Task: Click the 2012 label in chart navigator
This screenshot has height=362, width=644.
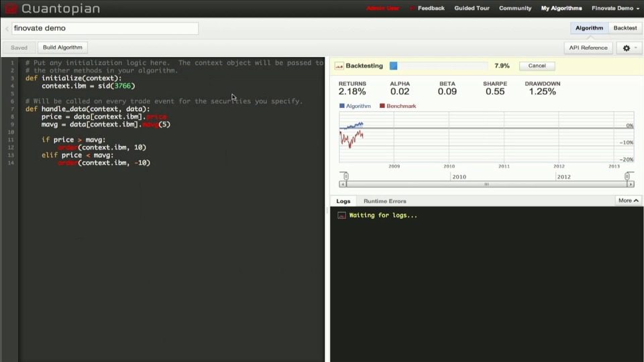Action: [563, 177]
